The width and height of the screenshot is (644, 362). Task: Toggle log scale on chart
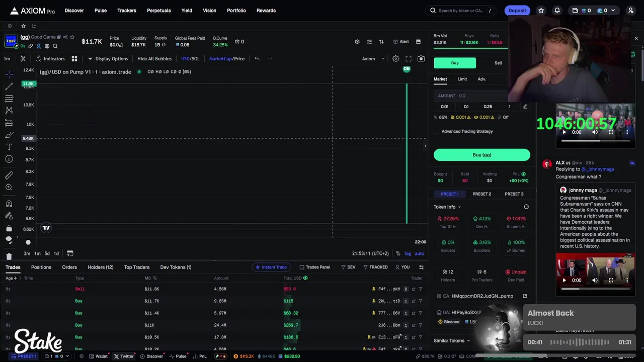coord(408,253)
